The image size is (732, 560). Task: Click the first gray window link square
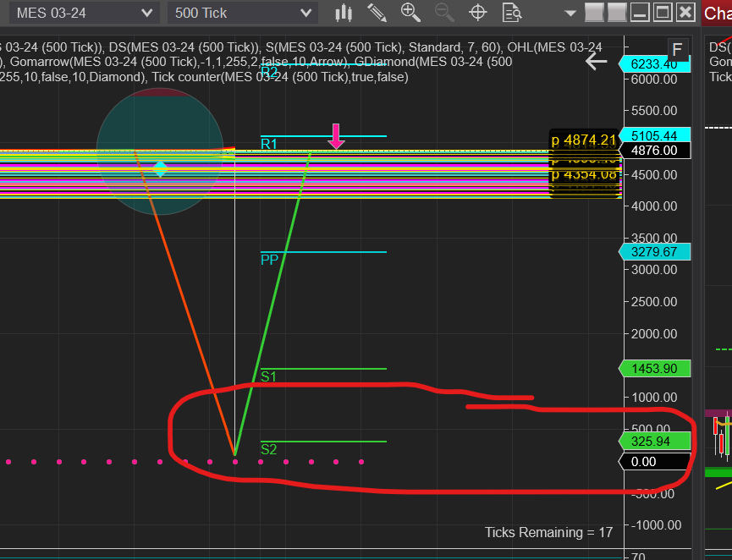[x=594, y=12]
